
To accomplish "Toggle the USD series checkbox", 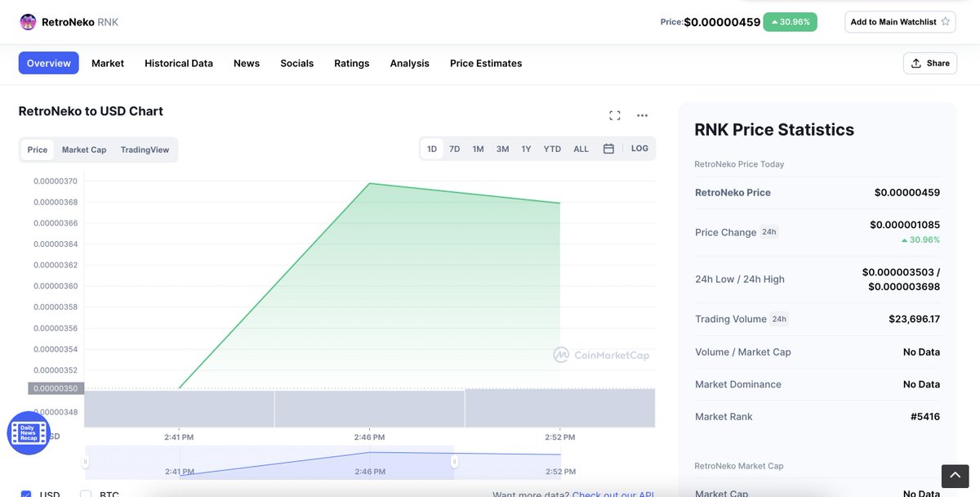I will [x=26, y=494].
